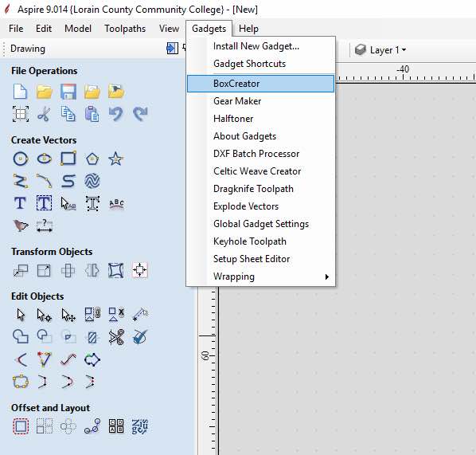Select the Draw Rectangle tool

(x=68, y=159)
